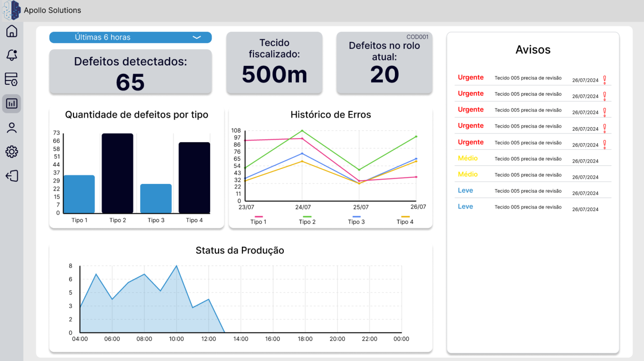Click the Defeitos detectados card
644x361 pixels.
130,72
